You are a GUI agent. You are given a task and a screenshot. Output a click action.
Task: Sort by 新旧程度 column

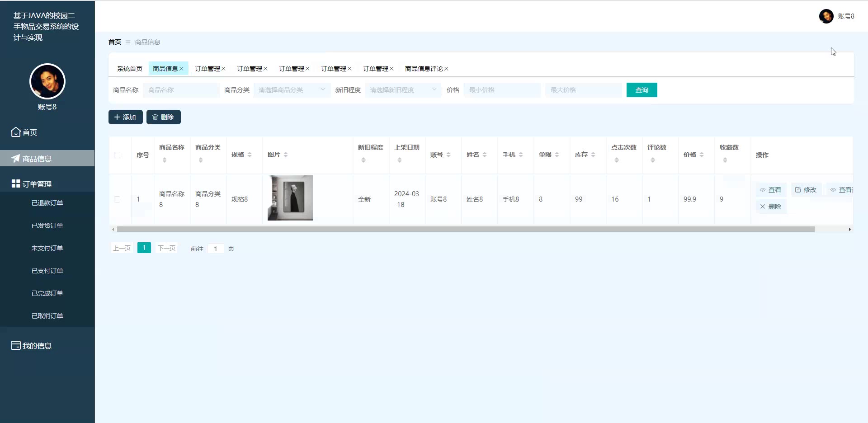pyautogui.click(x=363, y=160)
